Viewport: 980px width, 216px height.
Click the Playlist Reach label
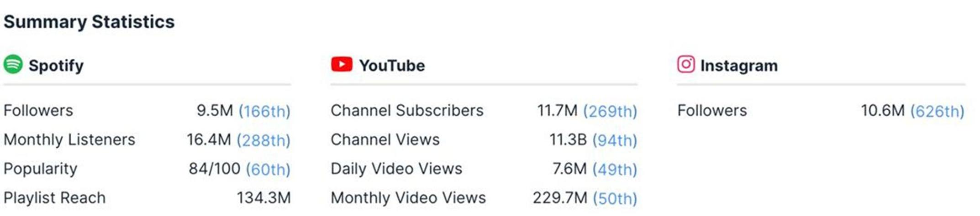click(54, 198)
